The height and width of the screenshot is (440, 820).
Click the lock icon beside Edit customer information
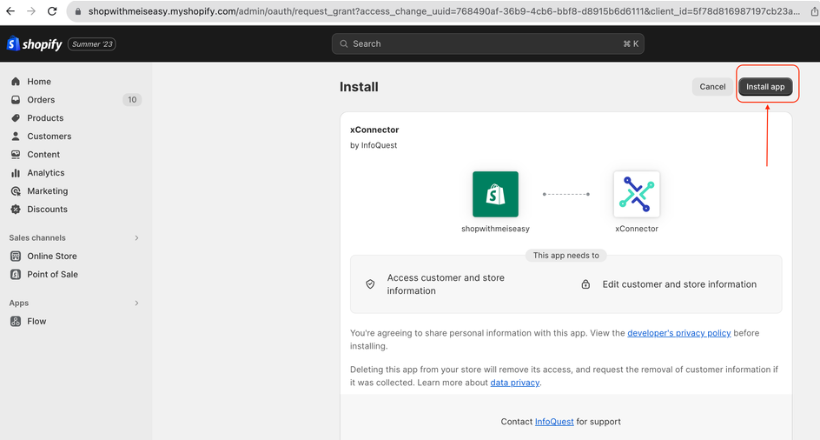point(586,285)
